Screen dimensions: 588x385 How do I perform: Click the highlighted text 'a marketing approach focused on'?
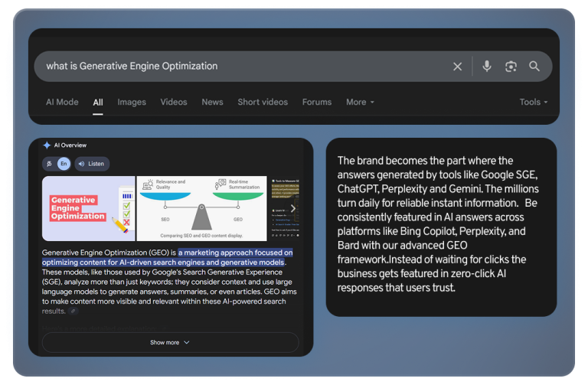tap(236, 253)
